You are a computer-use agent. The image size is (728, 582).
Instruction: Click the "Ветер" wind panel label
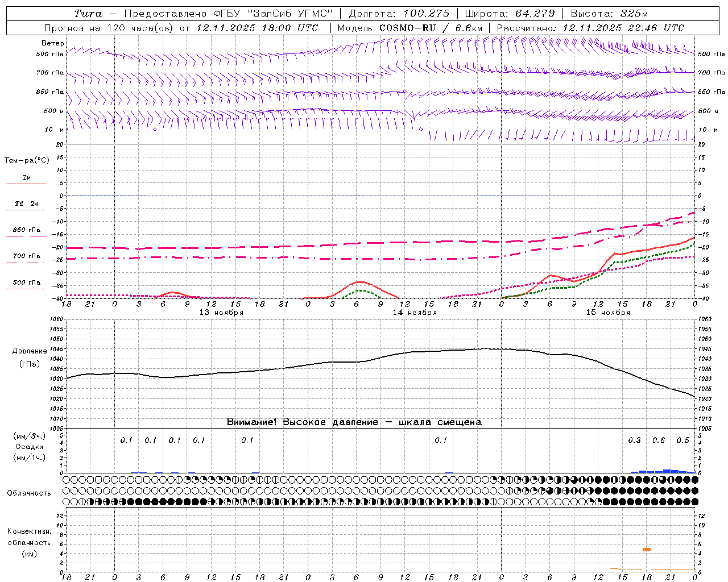click(52, 43)
